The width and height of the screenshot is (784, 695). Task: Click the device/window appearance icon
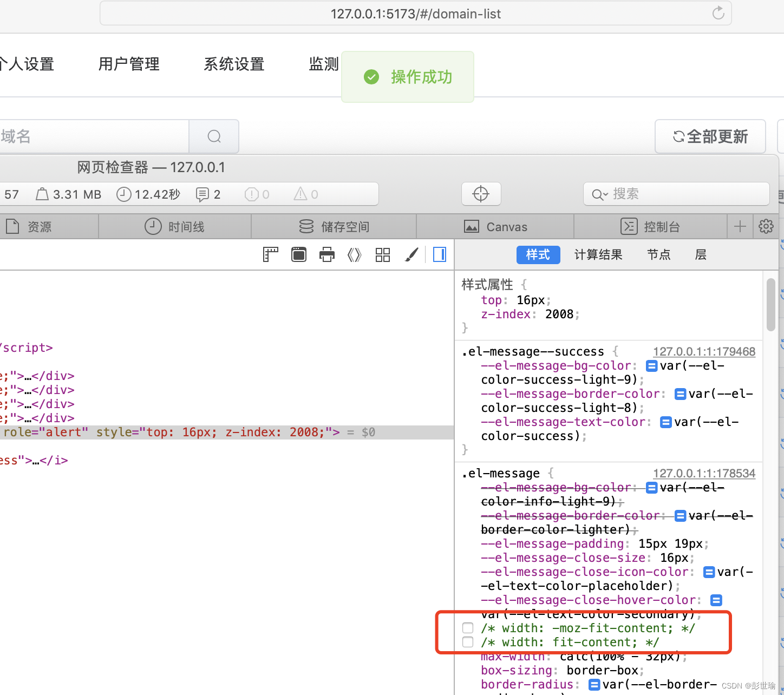(299, 254)
